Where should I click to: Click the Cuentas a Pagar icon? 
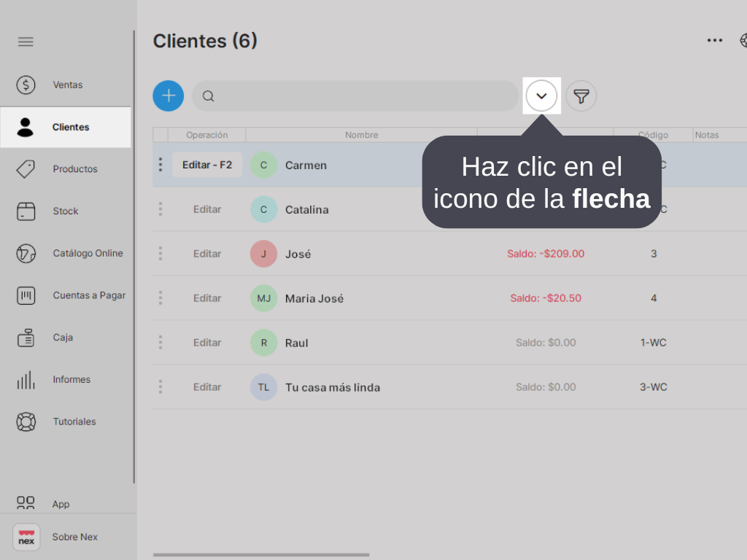click(x=26, y=295)
